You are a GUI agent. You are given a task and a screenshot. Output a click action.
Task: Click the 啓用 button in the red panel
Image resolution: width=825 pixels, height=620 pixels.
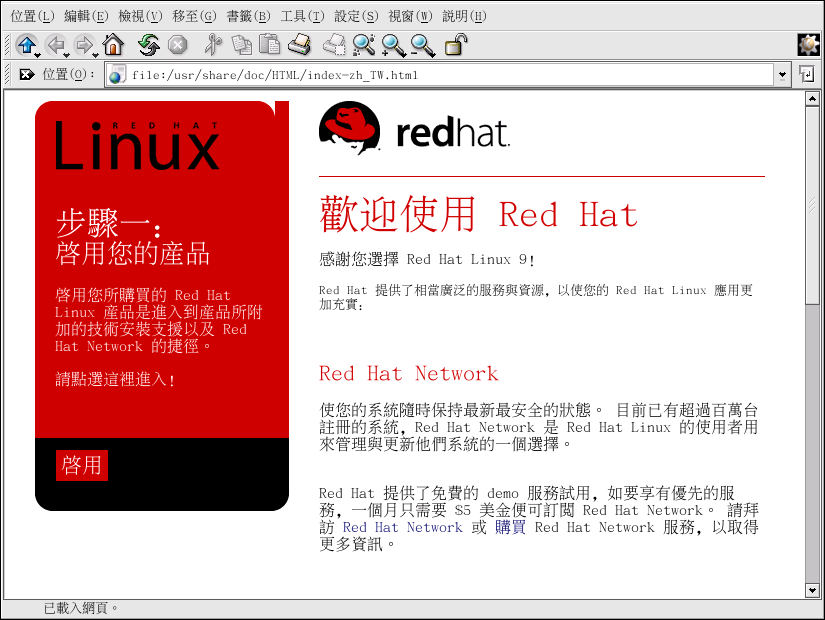point(82,465)
